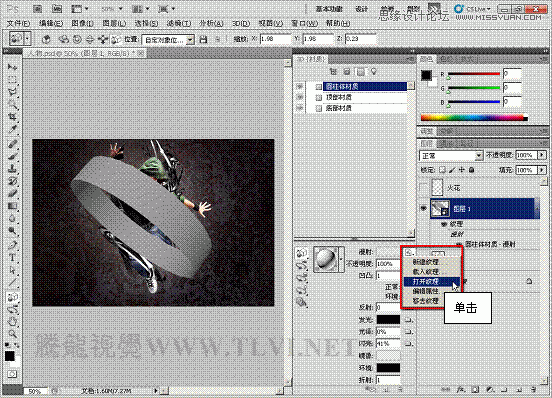
Task: Select the Horizontal Type tool
Action: [12, 258]
